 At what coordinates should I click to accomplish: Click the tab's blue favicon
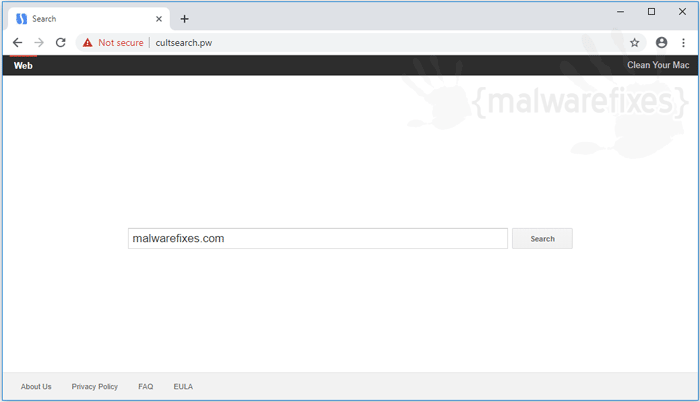point(21,19)
